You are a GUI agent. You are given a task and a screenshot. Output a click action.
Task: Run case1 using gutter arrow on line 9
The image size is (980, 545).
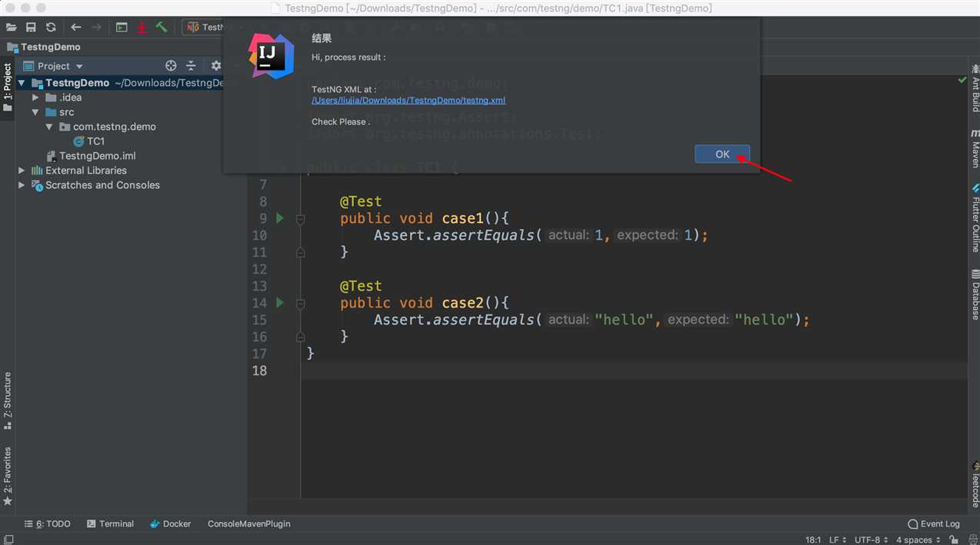(280, 218)
